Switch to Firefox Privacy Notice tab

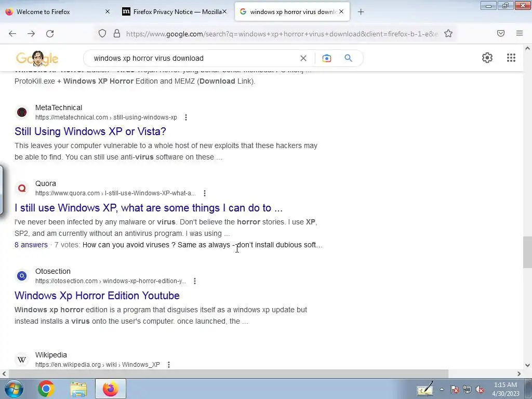coord(173,12)
